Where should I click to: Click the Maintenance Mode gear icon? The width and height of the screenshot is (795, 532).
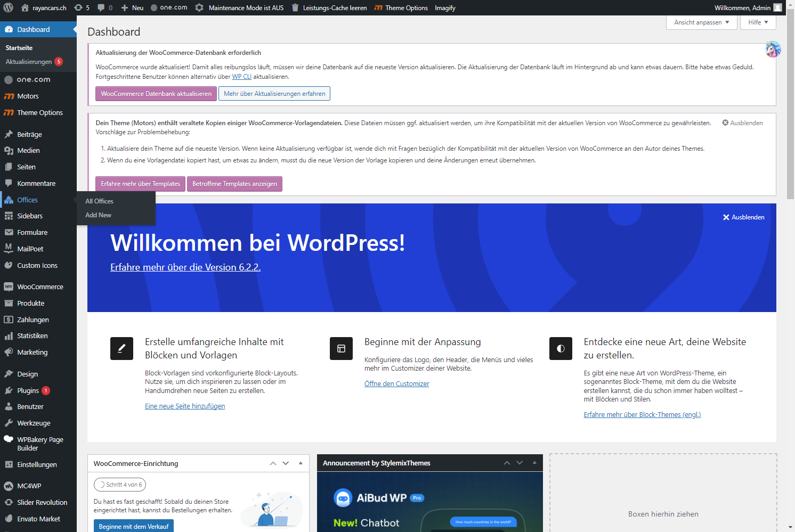coord(199,7)
